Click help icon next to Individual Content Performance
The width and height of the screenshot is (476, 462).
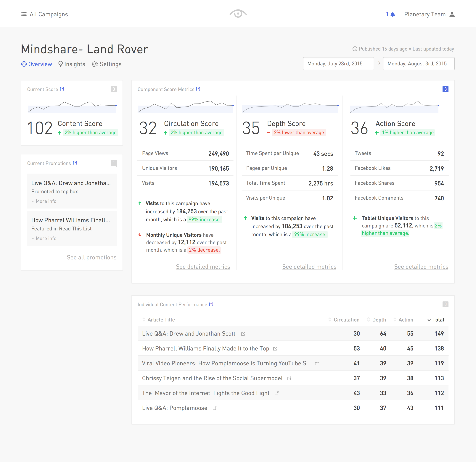211,304
